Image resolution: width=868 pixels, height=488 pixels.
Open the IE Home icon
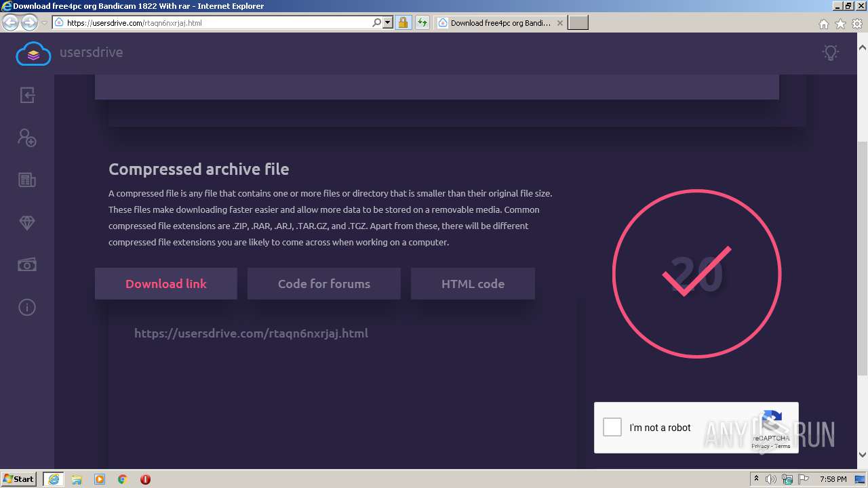pyautogui.click(x=824, y=24)
